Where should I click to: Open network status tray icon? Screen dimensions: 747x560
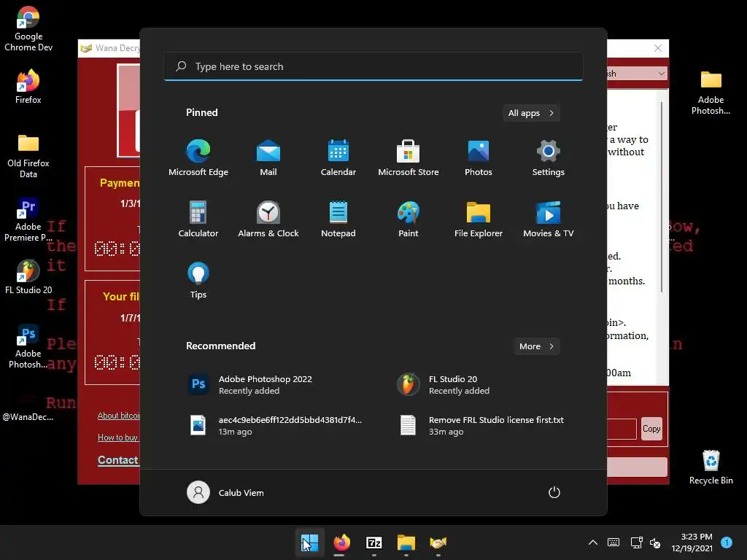[x=636, y=542]
